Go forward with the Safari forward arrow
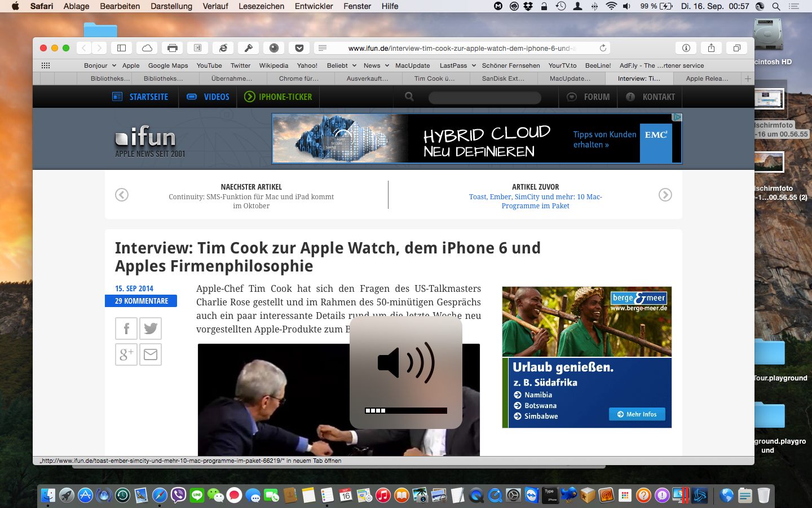Screen dimensions: 812x508 tap(99, 48)
